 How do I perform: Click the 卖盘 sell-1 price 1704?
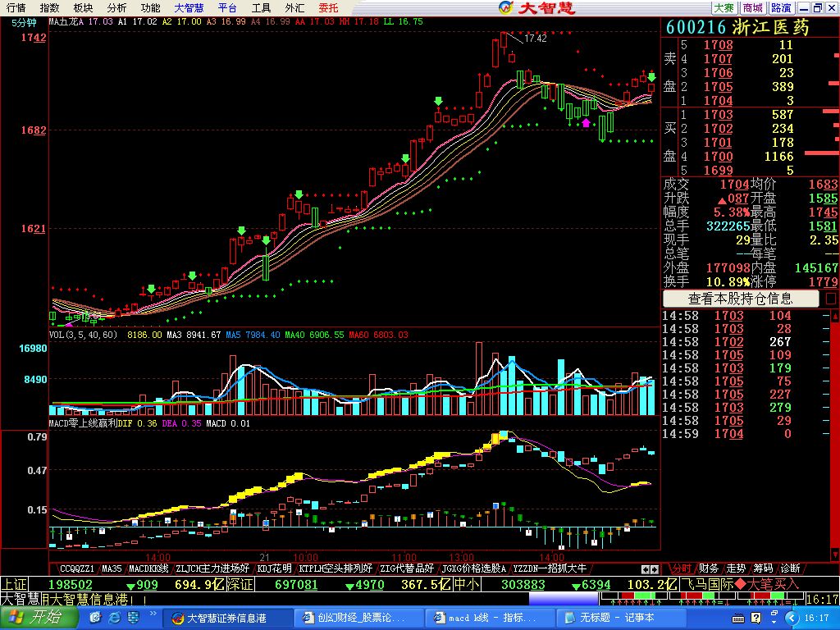point(718,101)
